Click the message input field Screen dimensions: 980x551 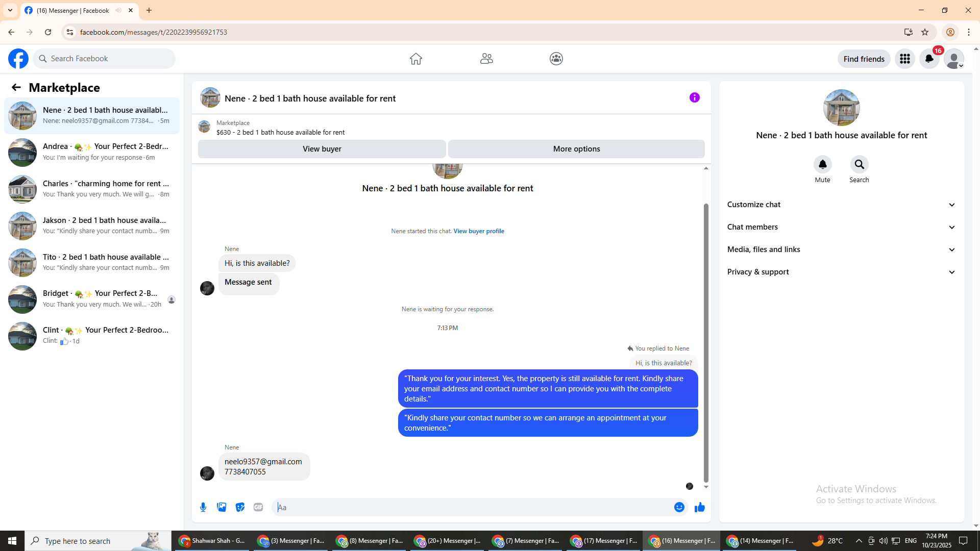(472, 507)
